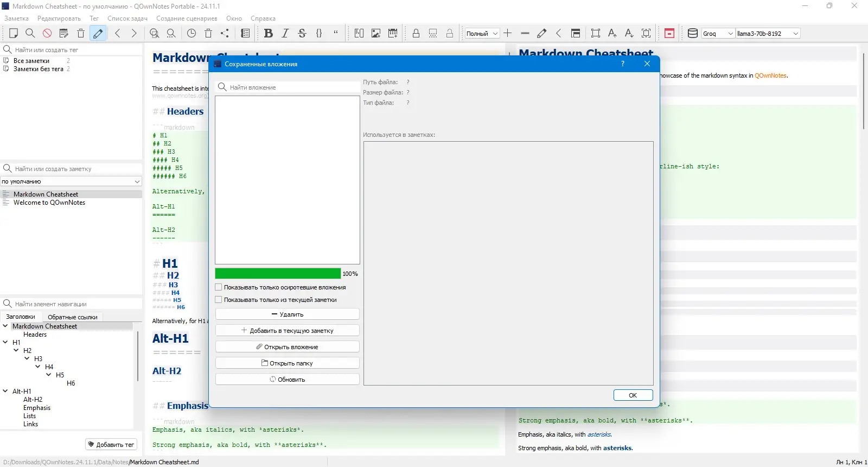Click the first lock encrypt note icon
Screen dimensions: 868x467
tap(416, 33)
